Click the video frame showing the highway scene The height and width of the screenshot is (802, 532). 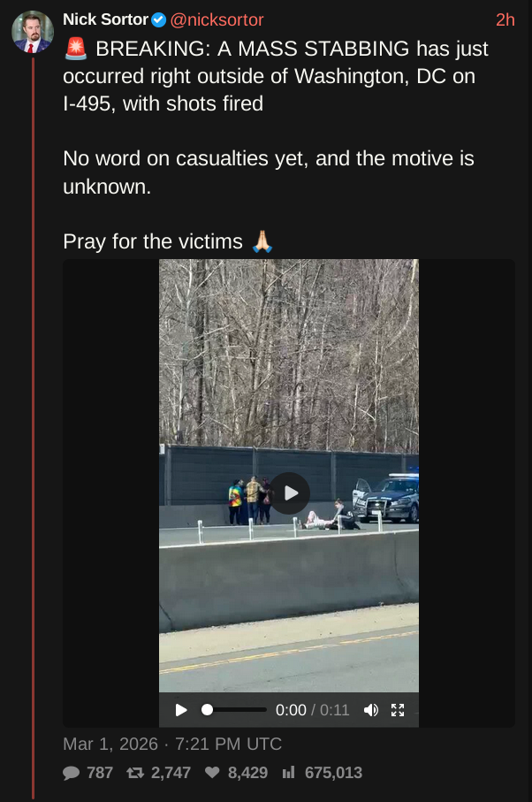tap(289, 476)
